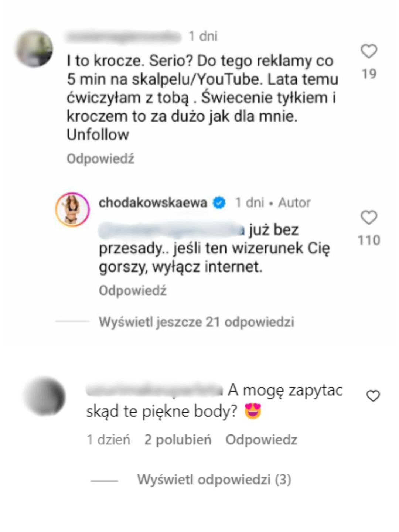Viewport: 399px width, 532px height.
Task: Expand 'Wyświetl jeszcze 21 odpowiedzi'
Action: point(197,322)
